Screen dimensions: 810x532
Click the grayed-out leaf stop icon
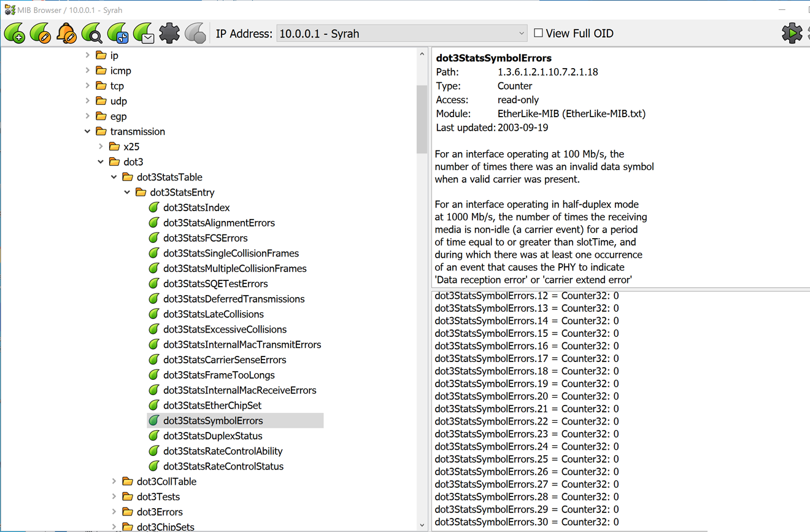point(195,33)
